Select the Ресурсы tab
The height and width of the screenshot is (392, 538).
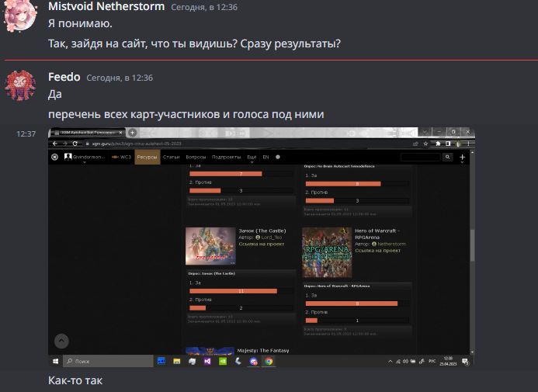(148, 157)
